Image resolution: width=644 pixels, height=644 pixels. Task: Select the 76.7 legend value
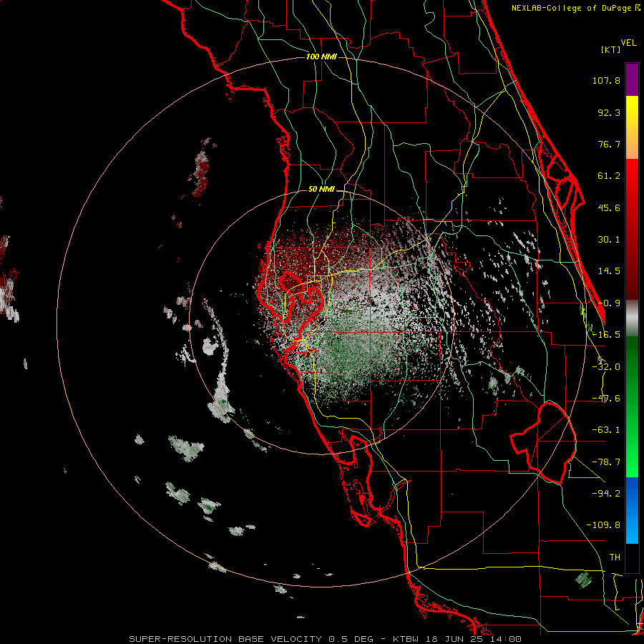(609, 144)
